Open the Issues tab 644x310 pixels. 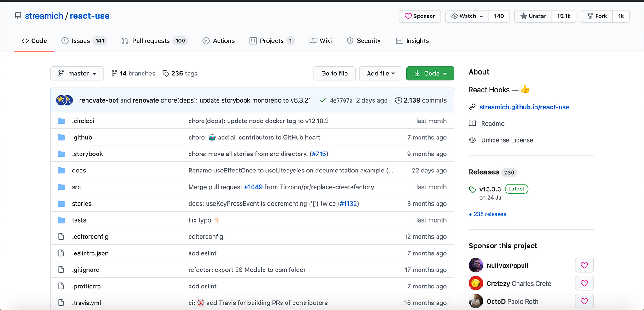coord(84,41)
